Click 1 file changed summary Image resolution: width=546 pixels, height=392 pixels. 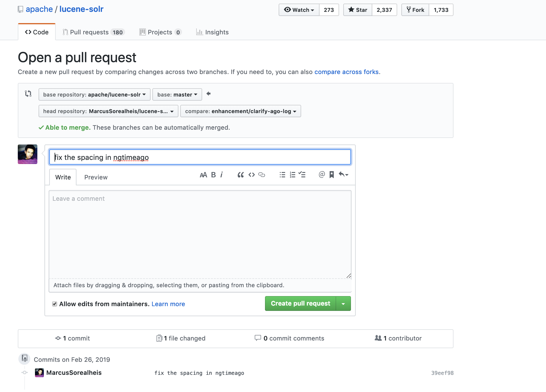click(181, 338)
